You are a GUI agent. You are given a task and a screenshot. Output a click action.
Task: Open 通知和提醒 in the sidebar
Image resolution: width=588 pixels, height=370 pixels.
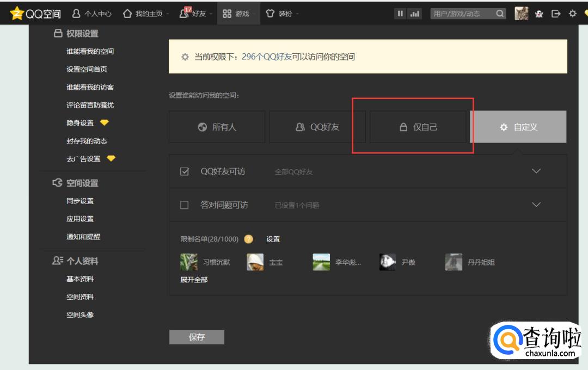(x=83, y=237)
